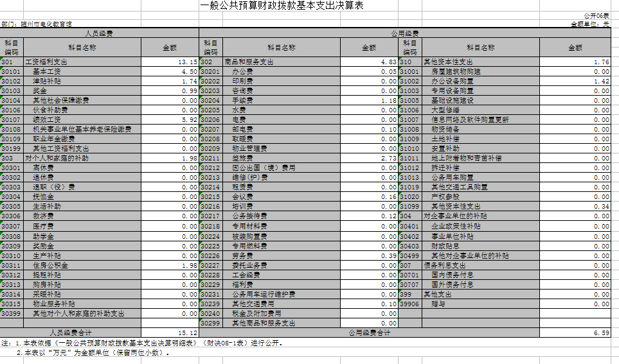
Task: Click the 13.15 amount for 工资福利支出
Action: tap(170, 62)
